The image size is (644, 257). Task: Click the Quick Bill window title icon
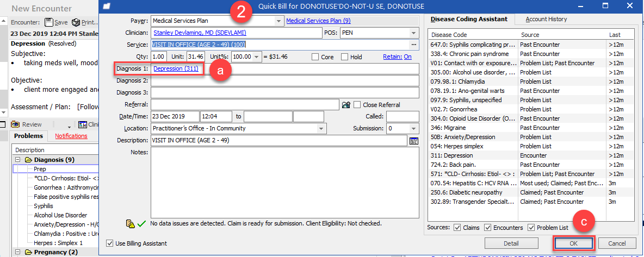[x=107, y=7]
